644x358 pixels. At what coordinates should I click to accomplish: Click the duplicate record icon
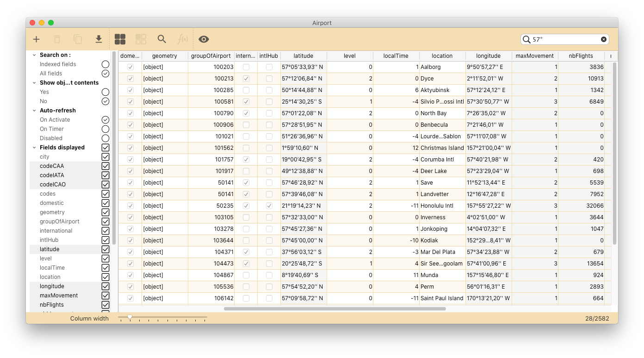point(78,39)
